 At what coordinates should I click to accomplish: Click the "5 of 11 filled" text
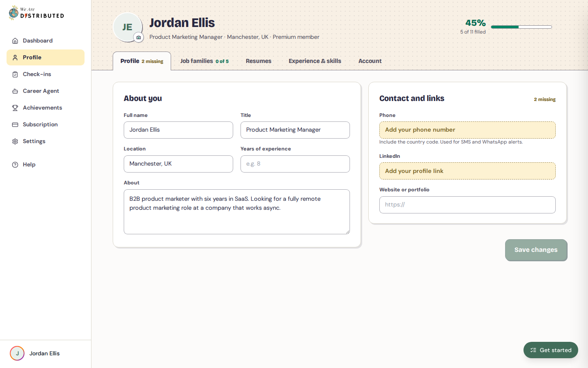tap(473, 32)
